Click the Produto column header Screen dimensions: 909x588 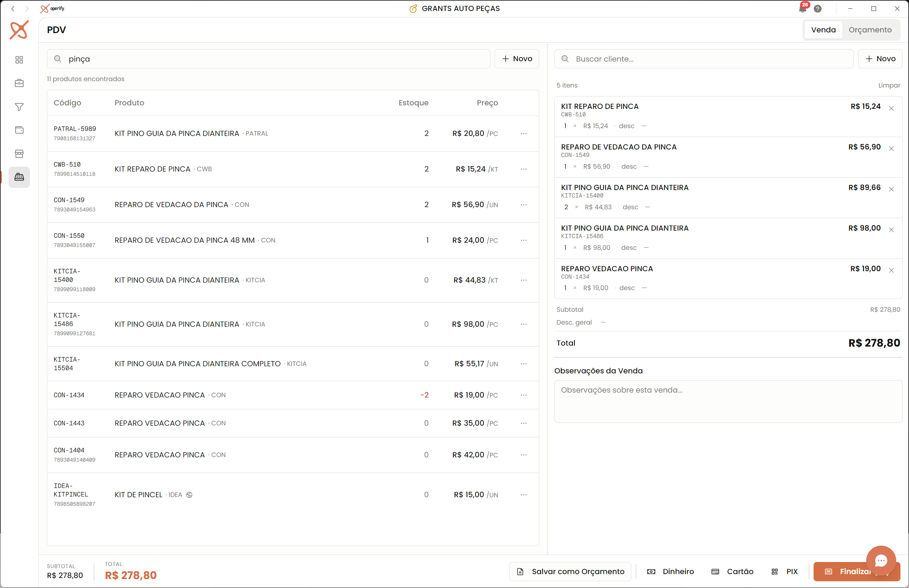tap(129, 103)
